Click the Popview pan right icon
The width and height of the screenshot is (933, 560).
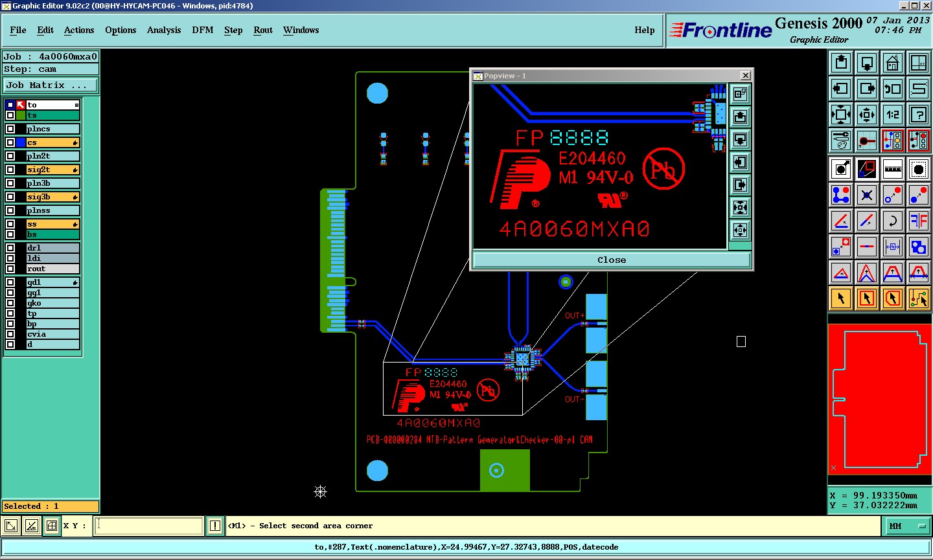click(x=740, y=185)
